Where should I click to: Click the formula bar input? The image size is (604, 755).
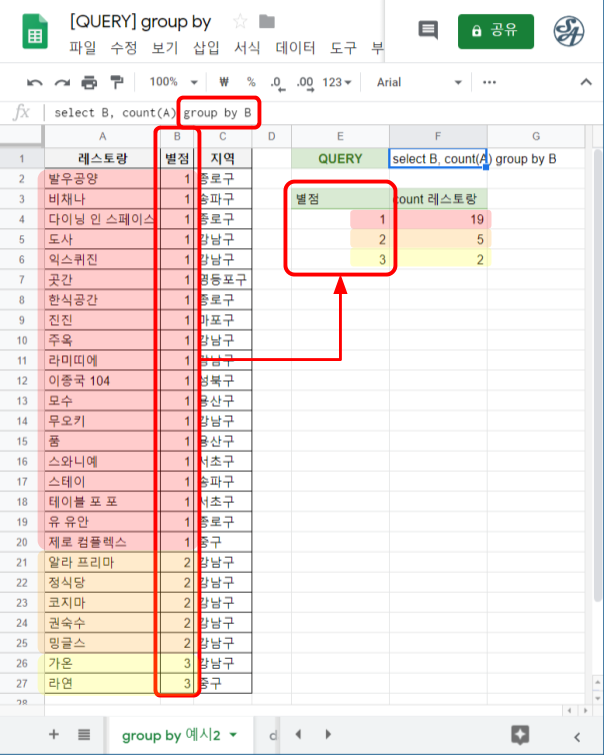point(323,113)
